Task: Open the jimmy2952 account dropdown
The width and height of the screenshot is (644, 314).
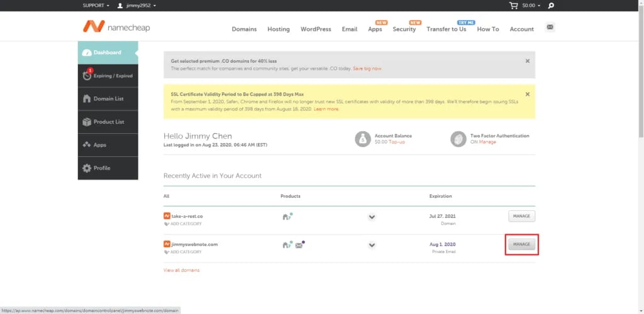Action: 141,5
